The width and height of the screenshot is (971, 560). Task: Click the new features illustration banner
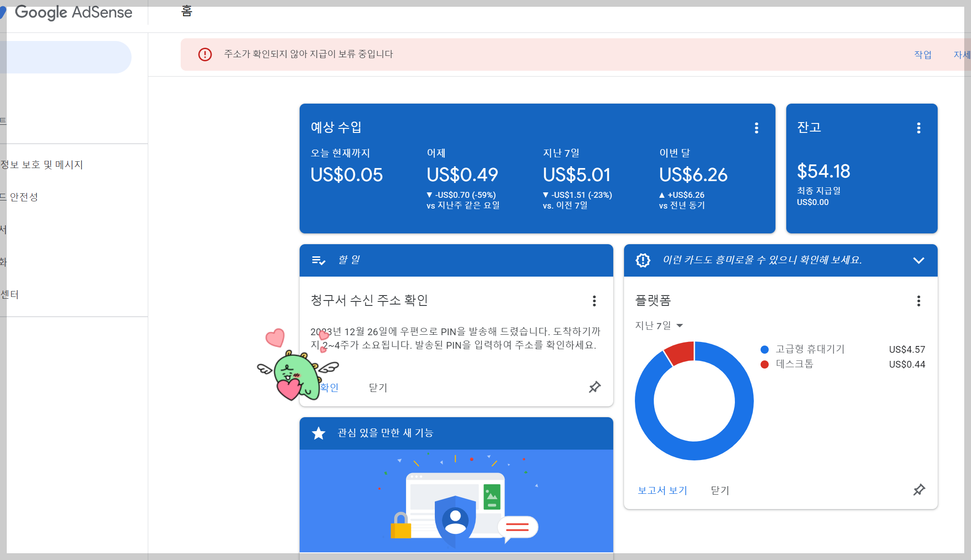[x=456, y=500]
